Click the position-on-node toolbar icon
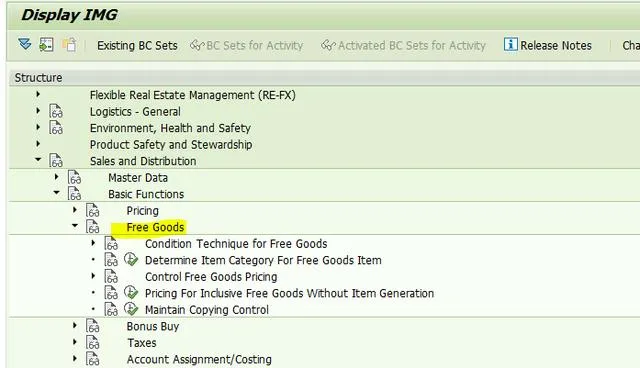This screenshot has height=368, width=640. 46,44
